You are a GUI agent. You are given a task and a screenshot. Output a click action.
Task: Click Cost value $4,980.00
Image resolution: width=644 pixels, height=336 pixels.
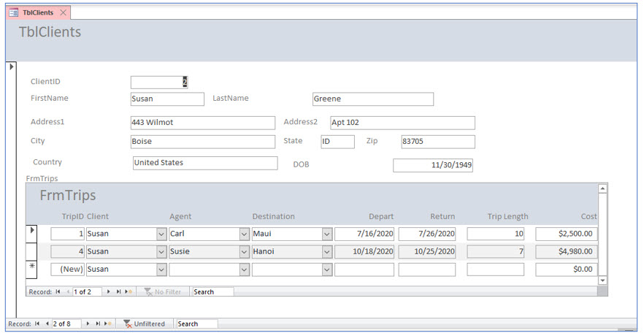pyautogui.click(x=567, y=252)
